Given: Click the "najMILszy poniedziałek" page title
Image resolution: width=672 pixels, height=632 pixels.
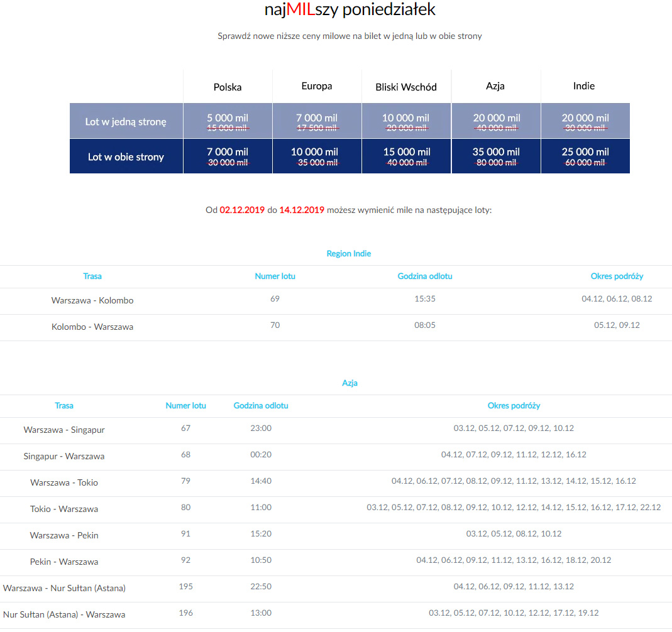Looking at the screenshot, I should (350, 9).
